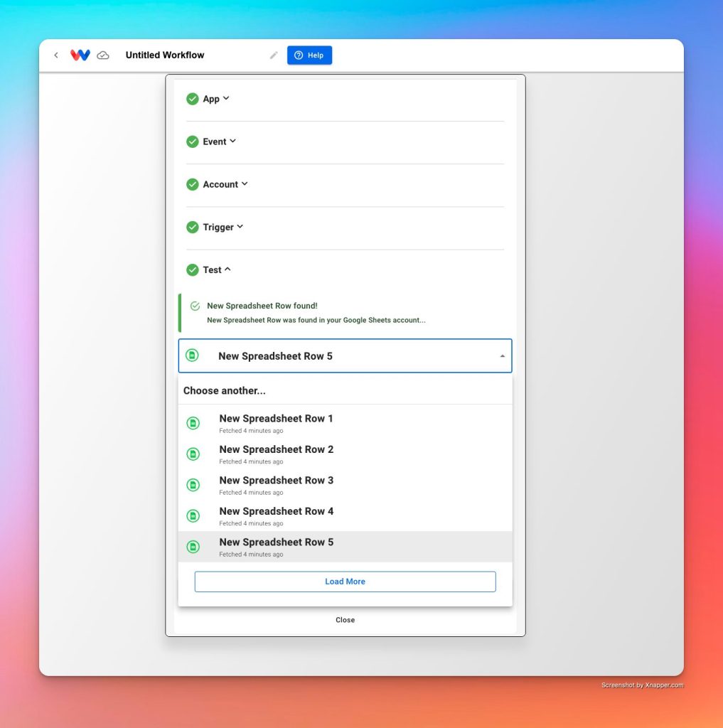Viewport: 723px width, 728px height.
Task: Click fetched time under Row 5 list item
Action: pos(251,555)
